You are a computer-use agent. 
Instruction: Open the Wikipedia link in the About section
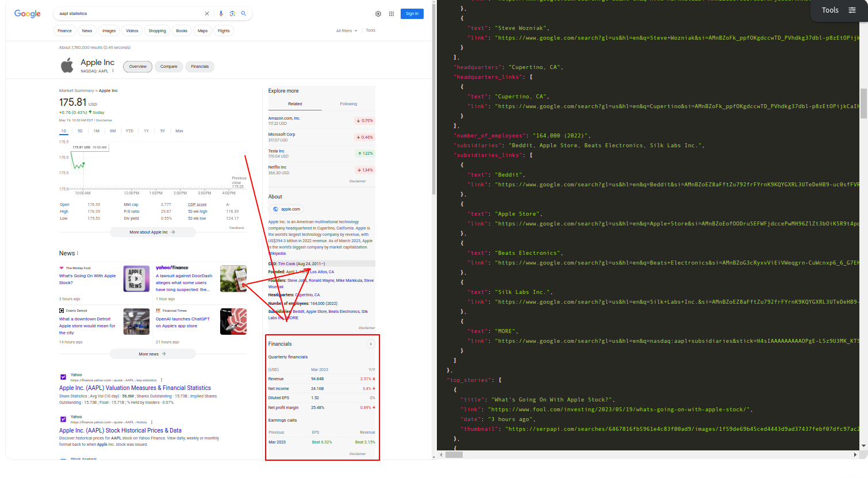tap(276, 253)
